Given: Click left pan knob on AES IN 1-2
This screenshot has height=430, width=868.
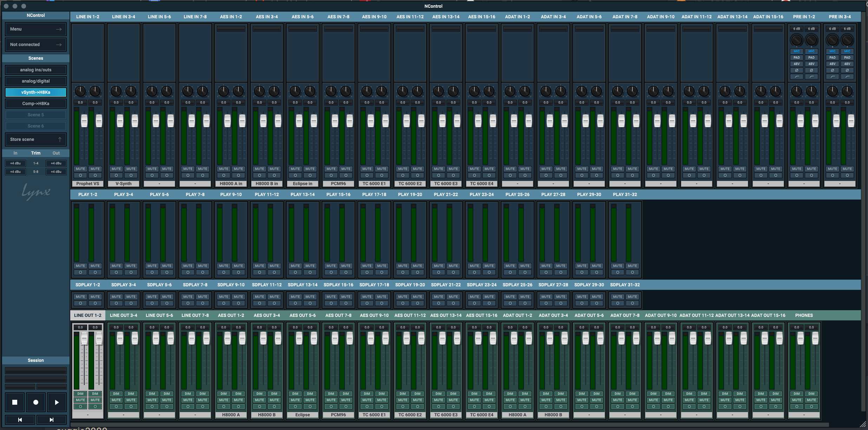Looking at the screenshot, I should [224, 91].
